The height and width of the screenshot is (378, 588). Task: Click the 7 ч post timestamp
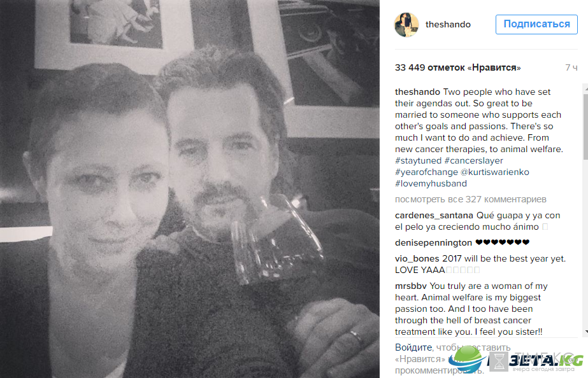pyautogui.click(x=571, y=67)
